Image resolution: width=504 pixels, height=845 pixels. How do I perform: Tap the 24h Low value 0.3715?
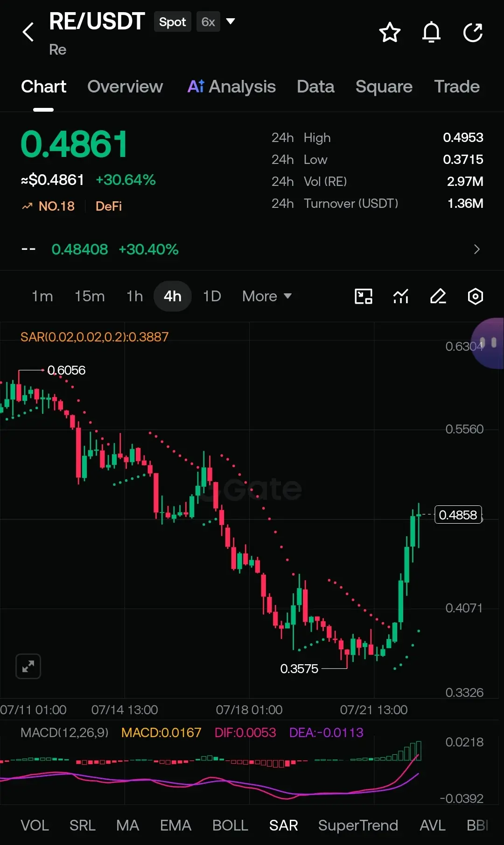click(x=463, y=160)
